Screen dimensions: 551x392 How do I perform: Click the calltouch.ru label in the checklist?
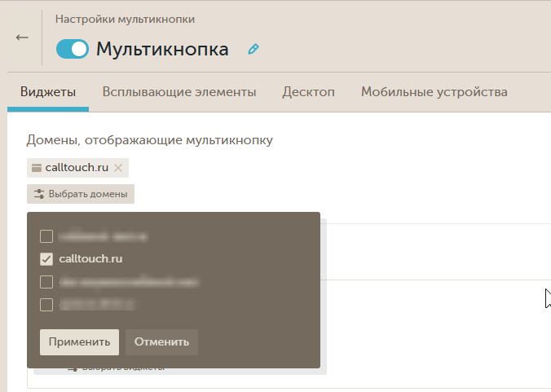pos(90,259)
